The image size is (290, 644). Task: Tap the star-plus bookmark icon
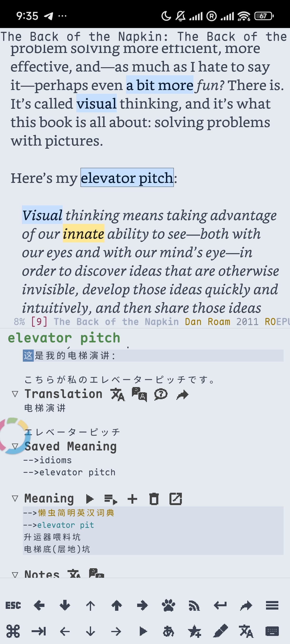coord(194,631)
